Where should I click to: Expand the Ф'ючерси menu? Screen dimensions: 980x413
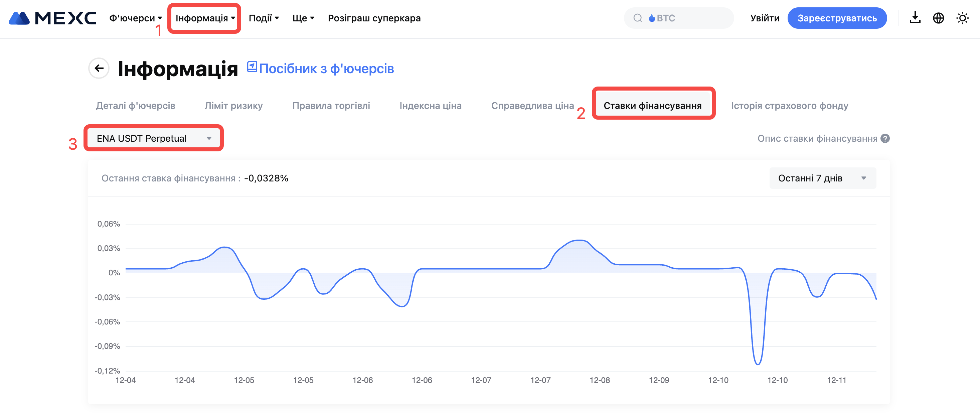tap(135, 18)
